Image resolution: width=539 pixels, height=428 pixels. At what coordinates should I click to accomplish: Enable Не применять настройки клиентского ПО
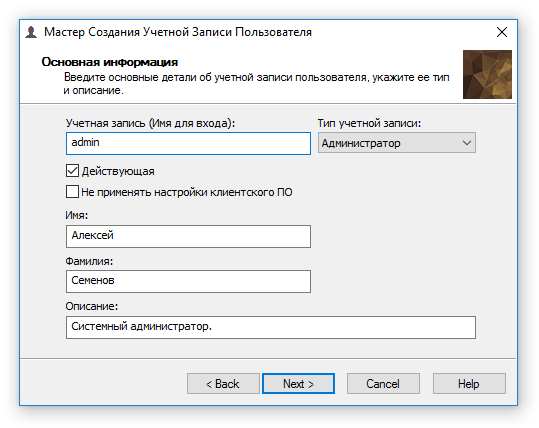click(72, 191)
